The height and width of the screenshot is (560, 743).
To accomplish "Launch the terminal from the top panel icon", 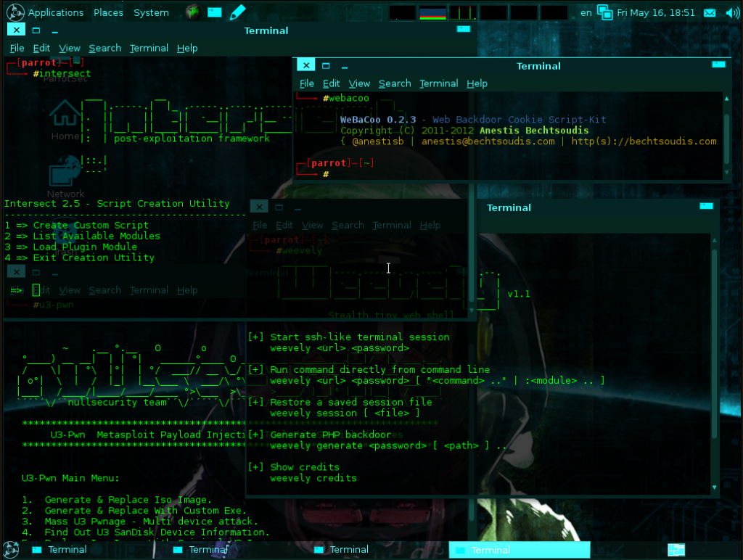I will (x=215, y=12).
